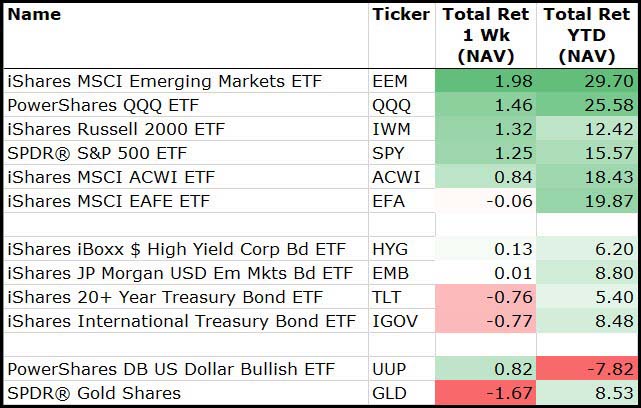Click the 1.98 weekly return for EEM
Image resolution: width=641 pixels, height=408 pixels.
click(x=484, y=81)
